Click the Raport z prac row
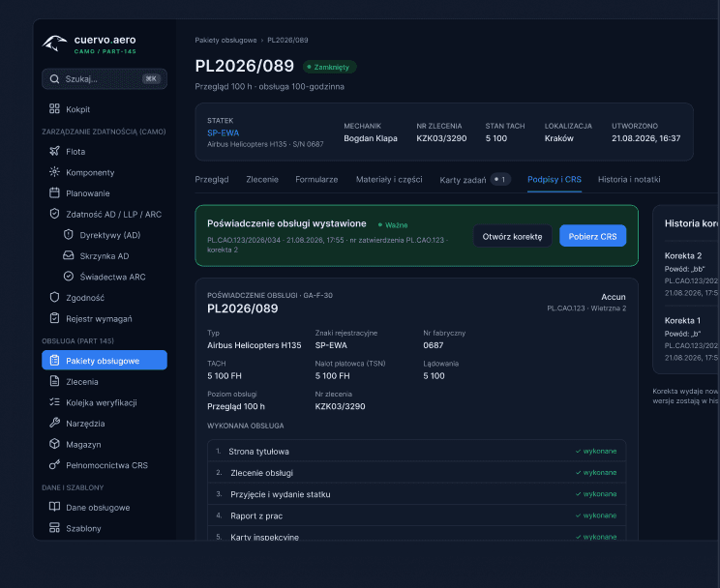Viewport: 720px width, 588px height. coord(416,515)
